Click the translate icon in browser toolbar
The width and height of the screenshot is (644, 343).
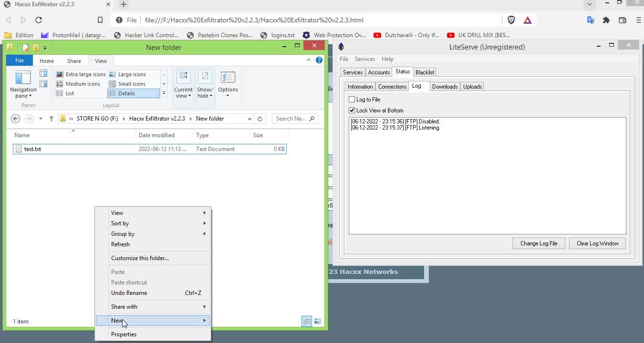coord(591,20)
